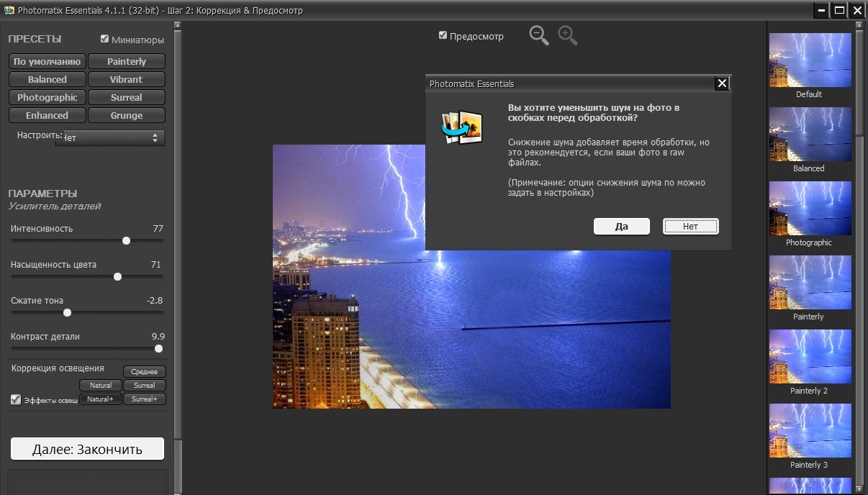The height and width of the screenshot is (495, 868).
Task: Choose Natural lighting correction
Action: coord(101,386)
